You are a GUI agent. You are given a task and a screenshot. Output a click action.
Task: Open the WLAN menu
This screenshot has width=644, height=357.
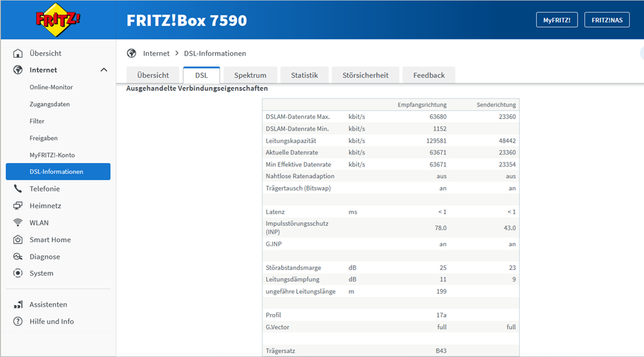(39, 223)
